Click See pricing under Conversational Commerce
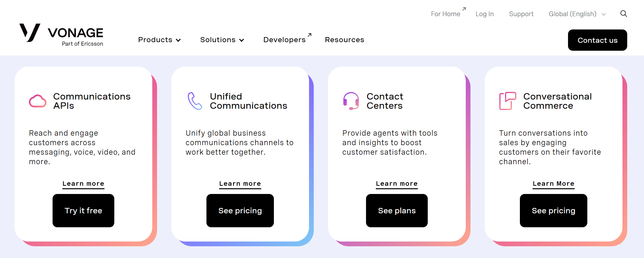The height and width of the screenshot is (258, 644). click(x=553, y=211)
